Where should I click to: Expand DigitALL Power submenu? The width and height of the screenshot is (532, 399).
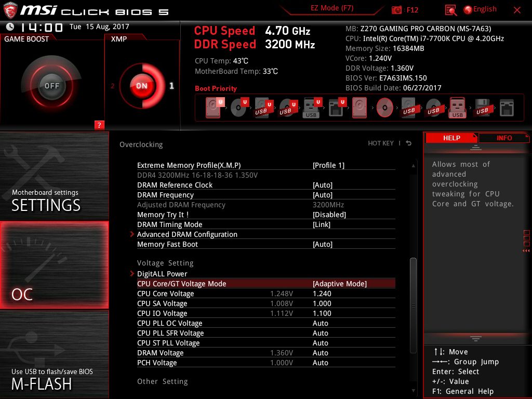coord(162,273)
